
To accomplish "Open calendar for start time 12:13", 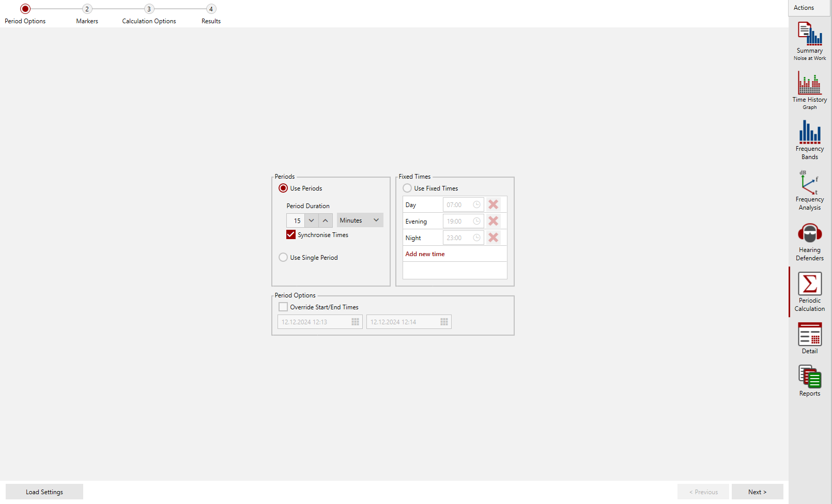I will coord(356,322).
